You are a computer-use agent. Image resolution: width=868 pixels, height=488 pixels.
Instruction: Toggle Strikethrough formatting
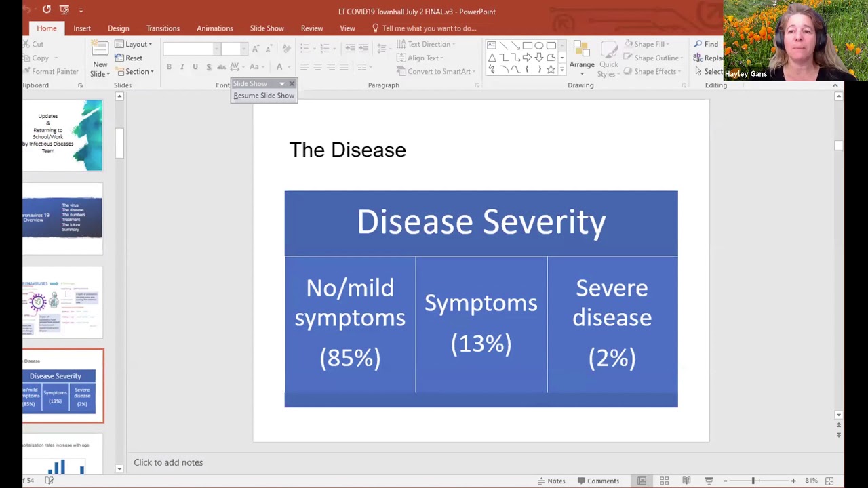[x=222, y=67]
